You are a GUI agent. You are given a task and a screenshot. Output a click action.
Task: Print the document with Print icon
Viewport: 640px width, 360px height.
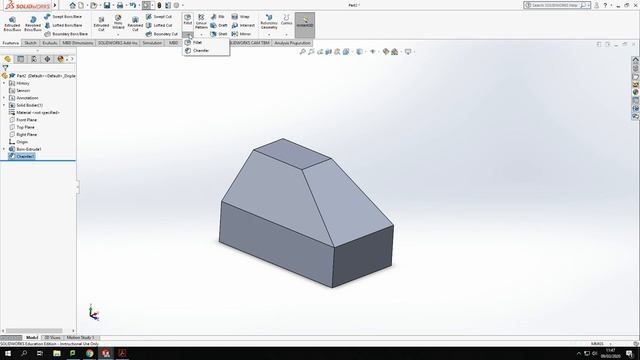coord(120,5)
